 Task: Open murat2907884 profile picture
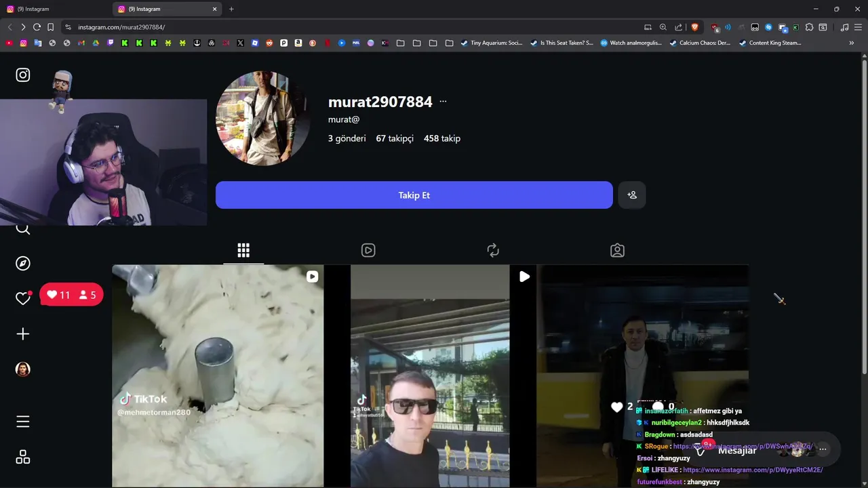click(263, 119)
